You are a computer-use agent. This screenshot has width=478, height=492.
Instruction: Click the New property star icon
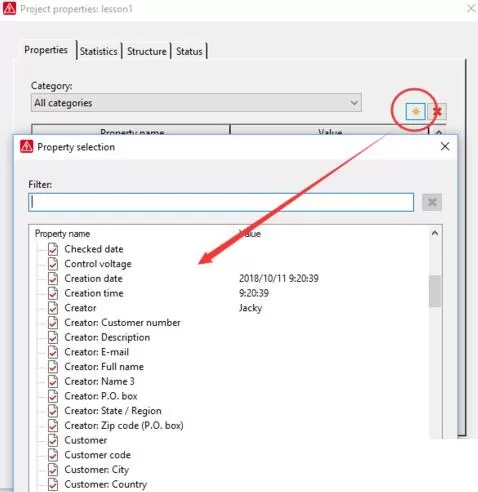tap(415, 111)
